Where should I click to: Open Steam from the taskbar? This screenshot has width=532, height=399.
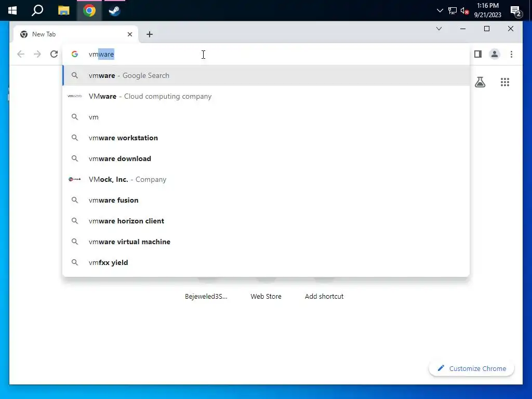(x=114, y=10)
